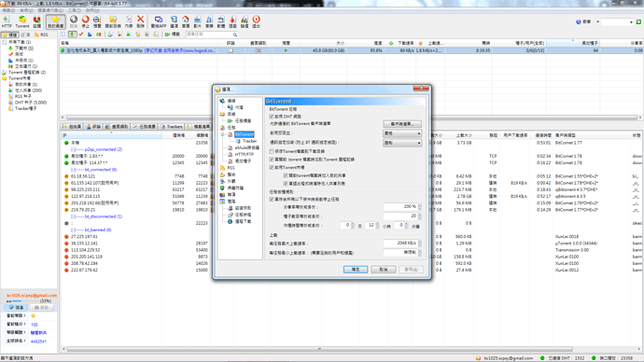This screenshot has width=644, height=362.
Task: Open the menu with accelerator (F)
Action: coord(8,10)
